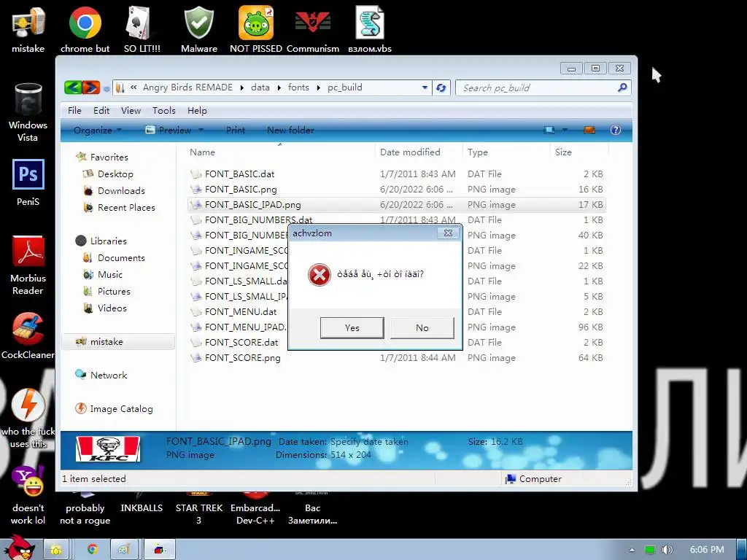This screenshot has height=560, width=747.
Task: Expand breadcrumb arrow after 'Angry Birds REMADE'
Action: pyautogui.click(x=242, y=87)
